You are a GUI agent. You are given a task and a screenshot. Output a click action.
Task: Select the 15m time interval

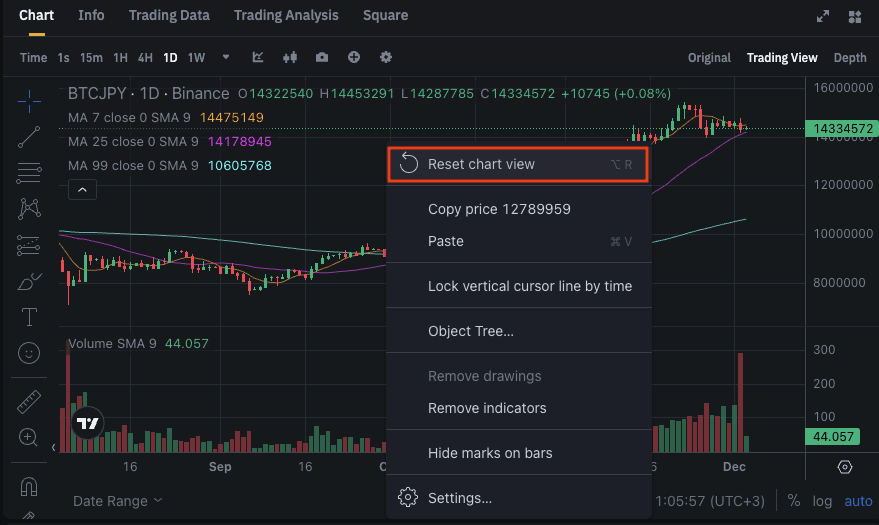coord(91,58)
